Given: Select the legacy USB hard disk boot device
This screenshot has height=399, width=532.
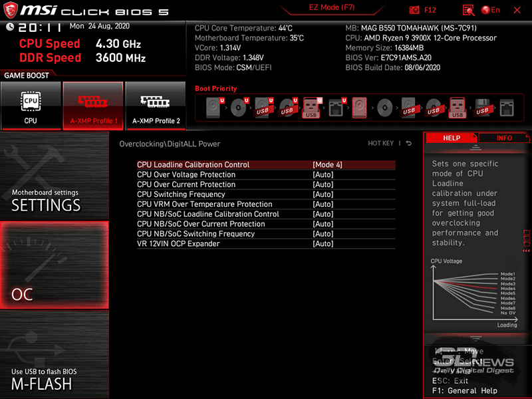Looking at the screenshot, I should (409, 108).
